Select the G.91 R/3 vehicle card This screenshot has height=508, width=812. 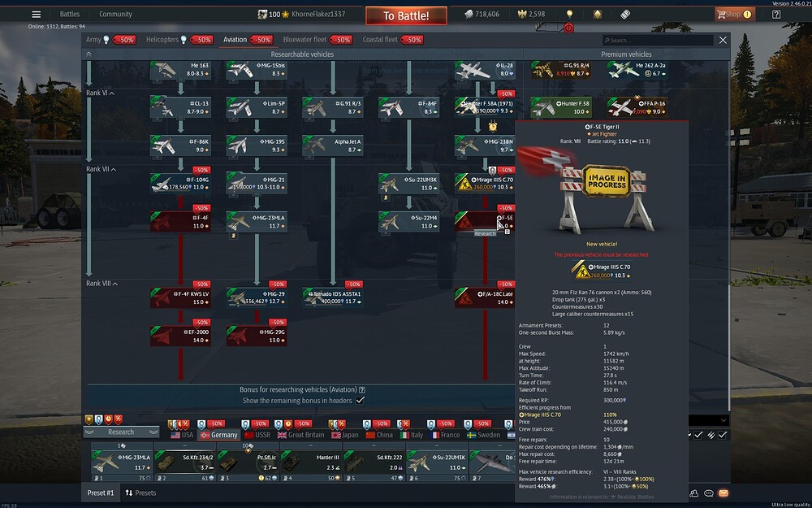332,107
